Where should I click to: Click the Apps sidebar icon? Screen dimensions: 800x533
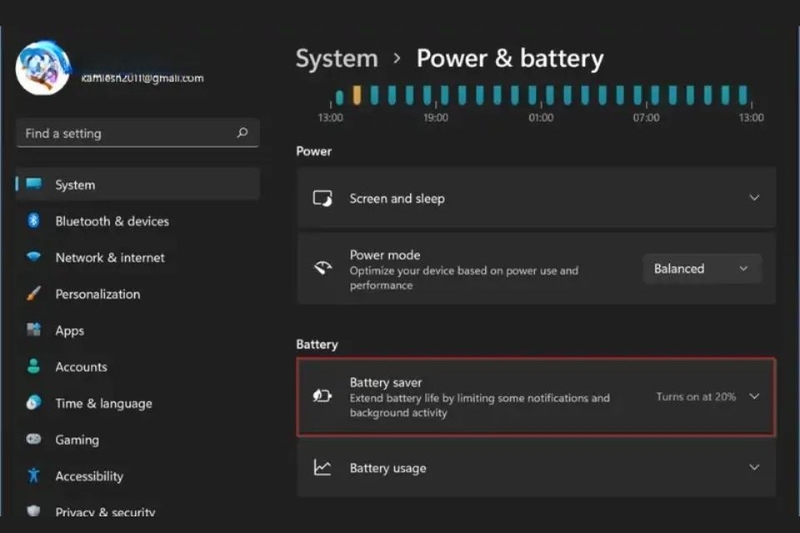[x=34, y=329]
